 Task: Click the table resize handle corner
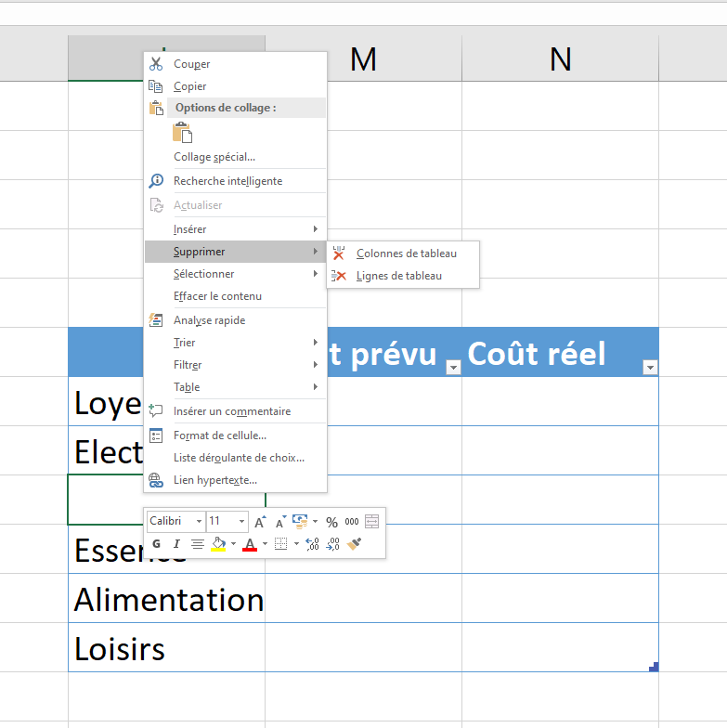click(x=654, y=667)
